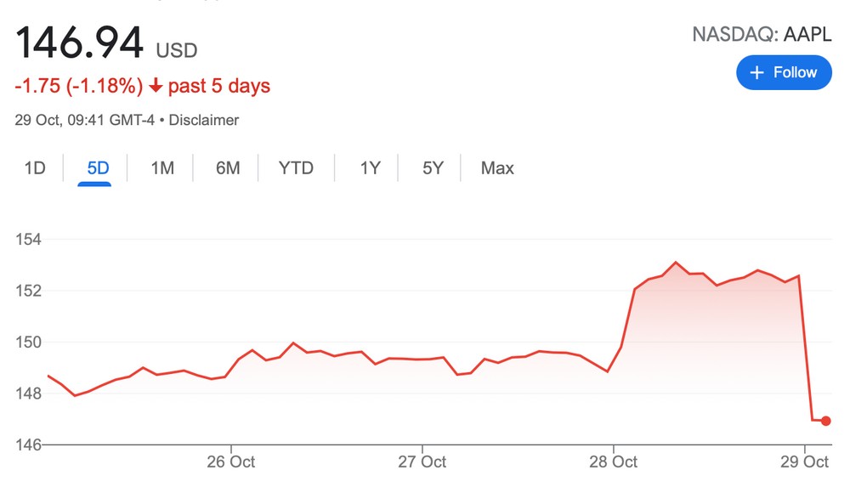Switch to the 6M range tab
850x504 pixels.
pos(228,168)
